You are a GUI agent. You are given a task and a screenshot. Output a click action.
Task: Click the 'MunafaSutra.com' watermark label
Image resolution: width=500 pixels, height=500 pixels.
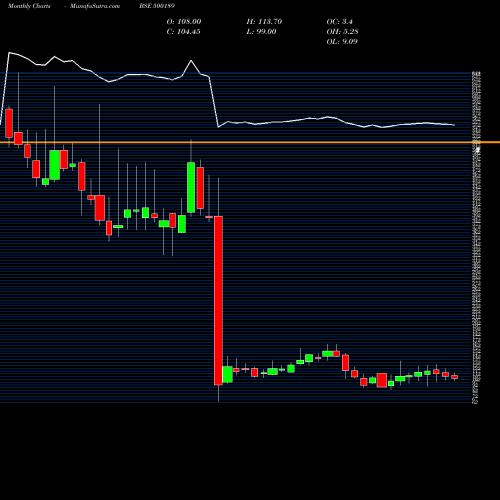coord(95,6)
